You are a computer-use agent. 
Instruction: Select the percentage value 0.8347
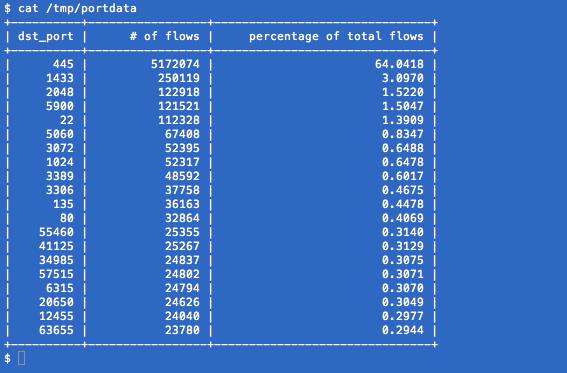click(x=403, y=134)
